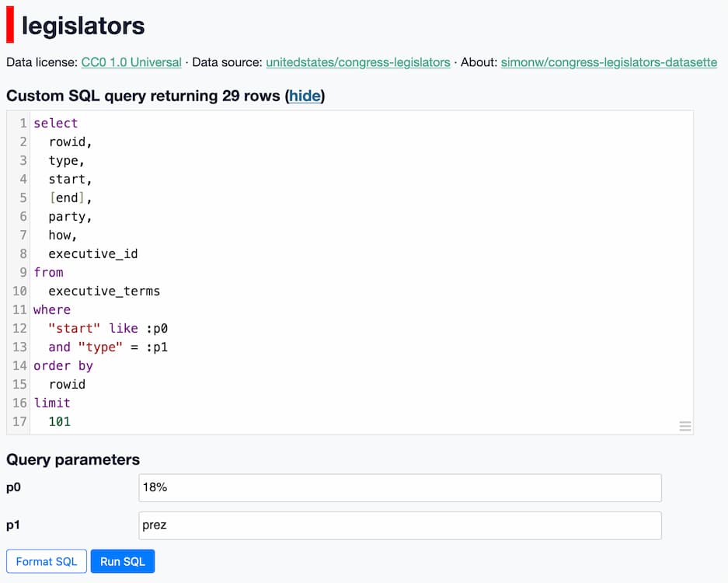Click the order by keyword in editor
This screenshot has height=583, width=728.
(x=63, y=365)
